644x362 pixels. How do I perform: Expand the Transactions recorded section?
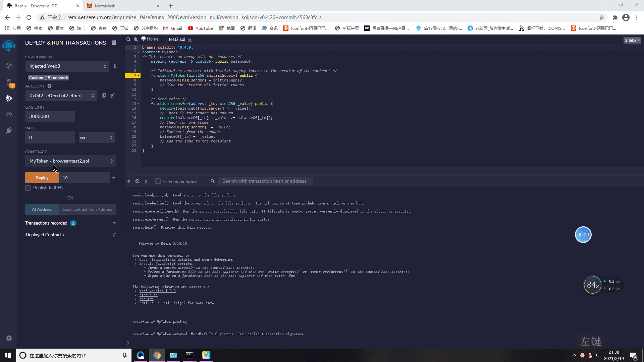pyautogui.click(x=114, y=223)
